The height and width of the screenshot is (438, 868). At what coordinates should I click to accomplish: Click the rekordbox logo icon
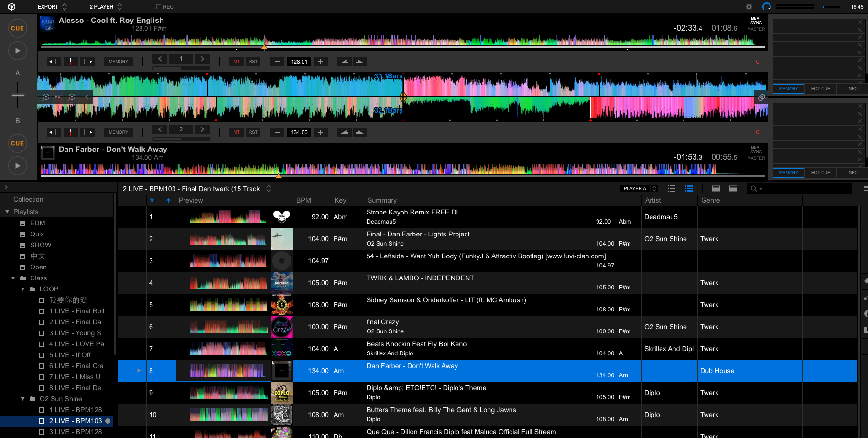pos(11,7)
